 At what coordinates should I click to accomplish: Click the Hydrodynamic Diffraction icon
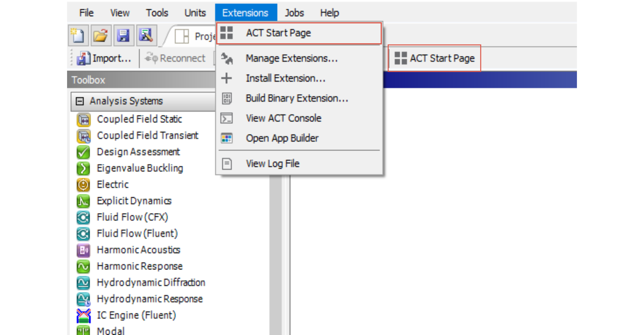[x=83, y=283]
